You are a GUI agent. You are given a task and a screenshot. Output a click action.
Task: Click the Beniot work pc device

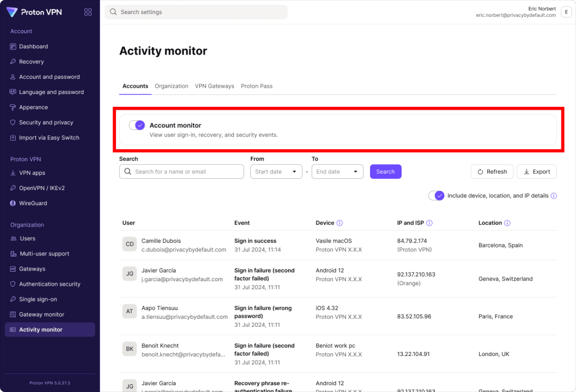(x=335, y=346)
